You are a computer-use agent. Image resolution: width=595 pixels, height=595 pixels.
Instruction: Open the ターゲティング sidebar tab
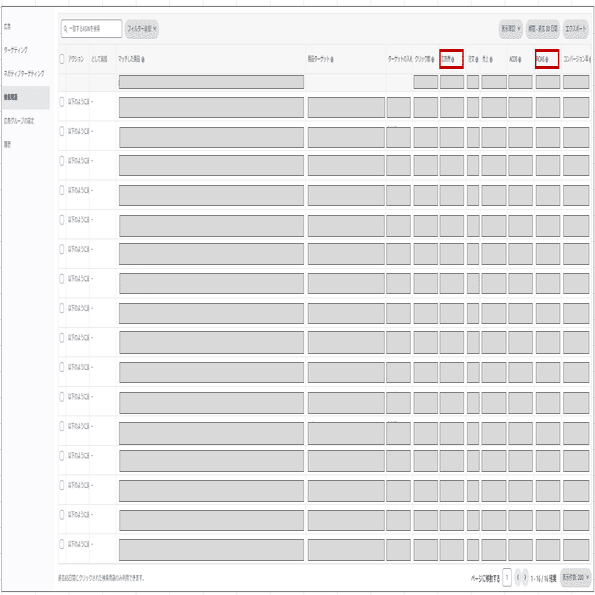[x=16, y=50]
